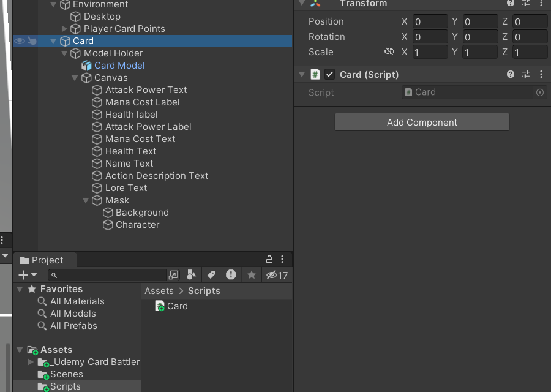This screenshot has width=551, height=392.
Task: Open Card Script help reference icon
Action: [511, 74]
